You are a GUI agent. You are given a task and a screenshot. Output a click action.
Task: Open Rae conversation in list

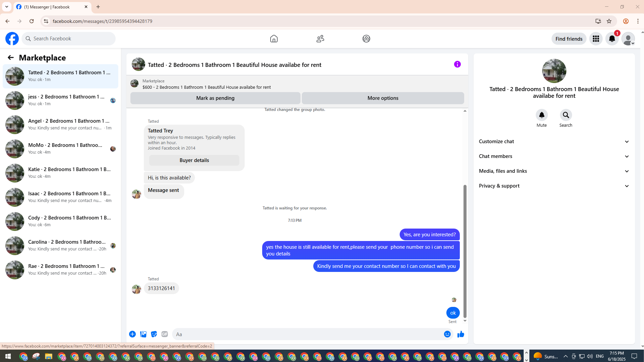point(61,270)
